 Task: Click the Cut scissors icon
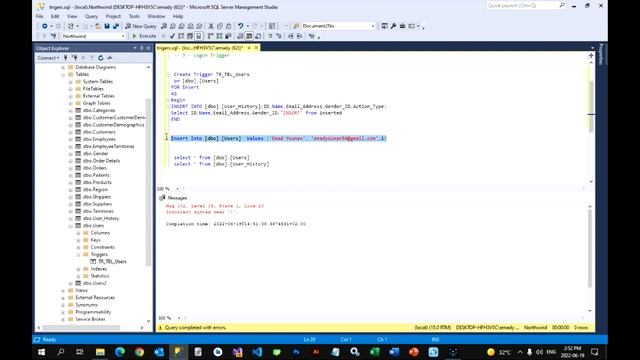211,26
